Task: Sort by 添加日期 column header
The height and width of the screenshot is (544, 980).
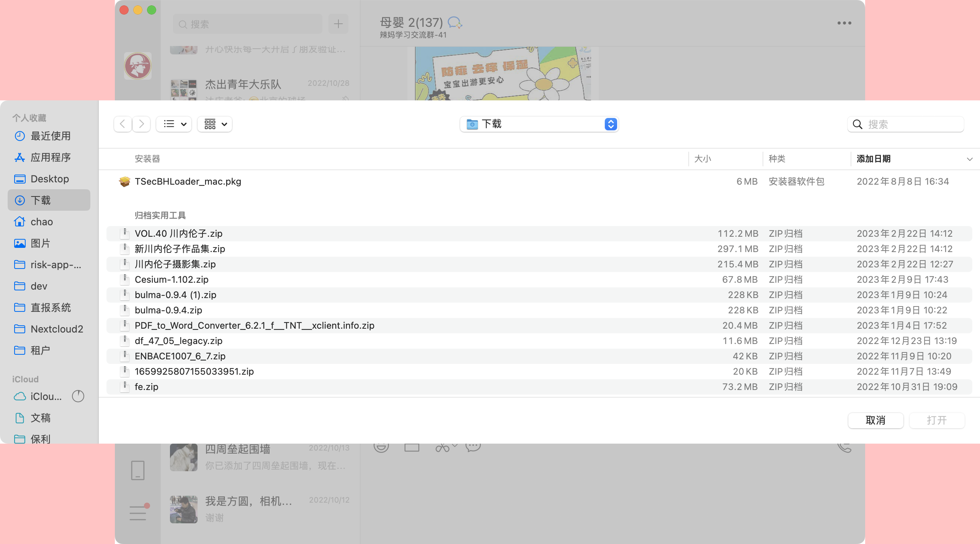Action: [873, 159]
